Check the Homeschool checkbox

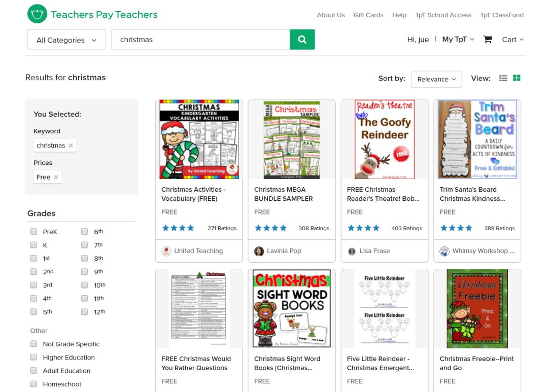pos(33,383)
